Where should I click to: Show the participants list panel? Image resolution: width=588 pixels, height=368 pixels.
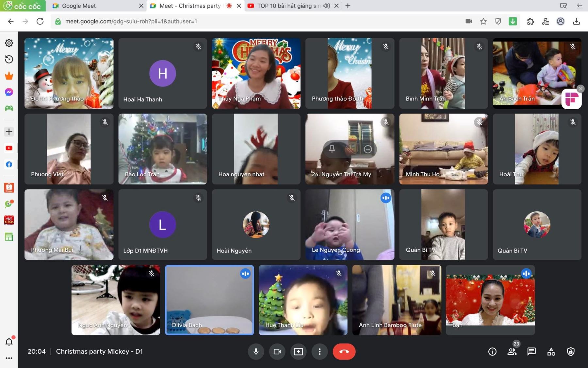pyautogui.click(x=512, y=352)
